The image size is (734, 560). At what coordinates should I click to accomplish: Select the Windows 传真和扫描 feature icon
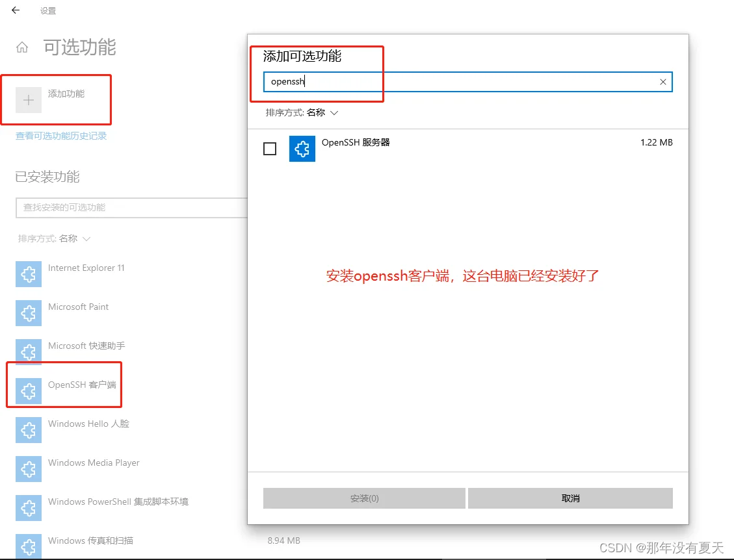29,546
